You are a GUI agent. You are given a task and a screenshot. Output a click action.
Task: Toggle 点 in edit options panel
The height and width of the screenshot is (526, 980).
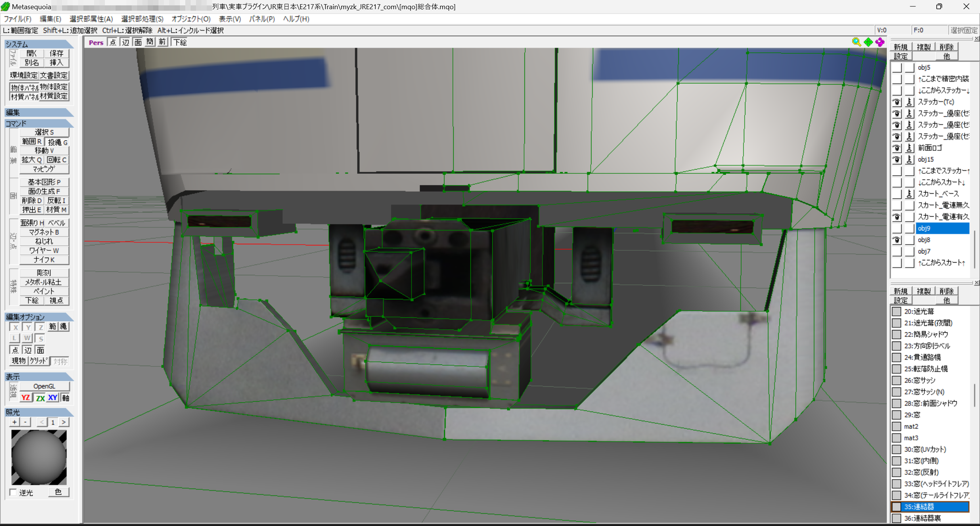[x=15, y=350]
